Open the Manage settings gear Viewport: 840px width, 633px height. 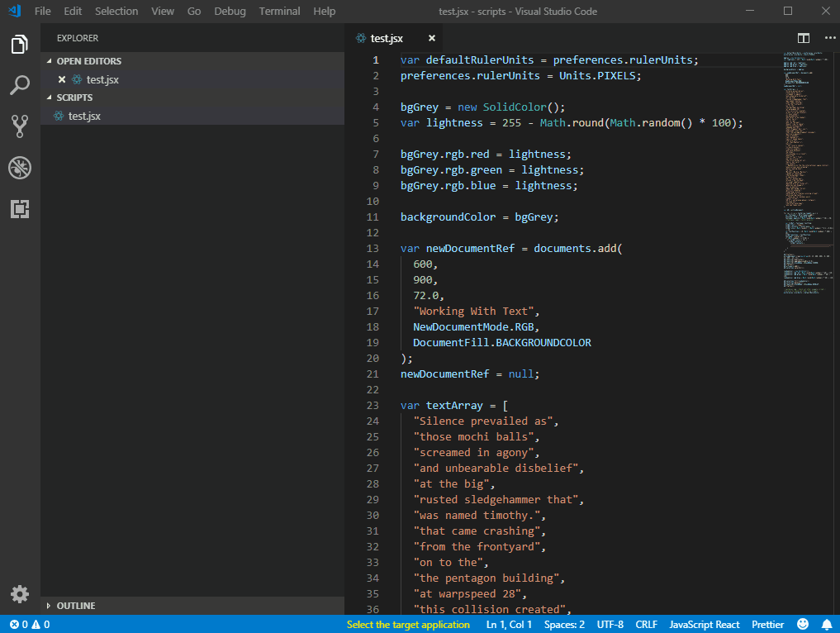tap(20, 593)
